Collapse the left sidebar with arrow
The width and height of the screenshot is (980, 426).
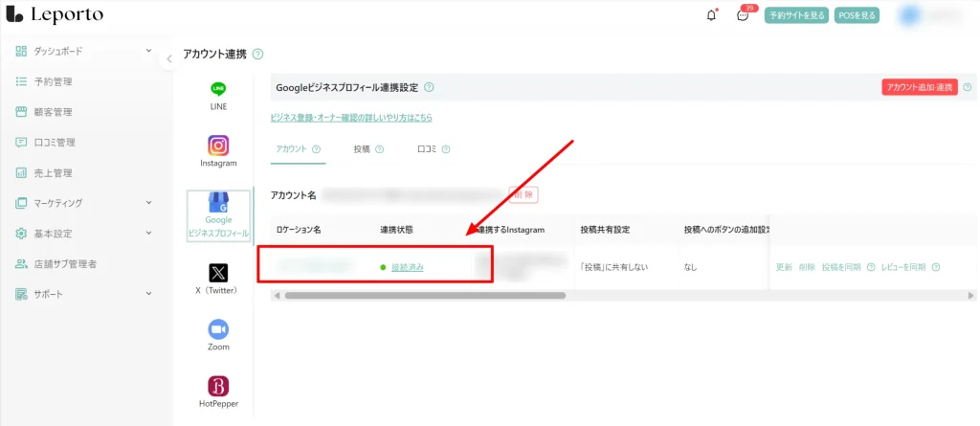click(168, 58)
